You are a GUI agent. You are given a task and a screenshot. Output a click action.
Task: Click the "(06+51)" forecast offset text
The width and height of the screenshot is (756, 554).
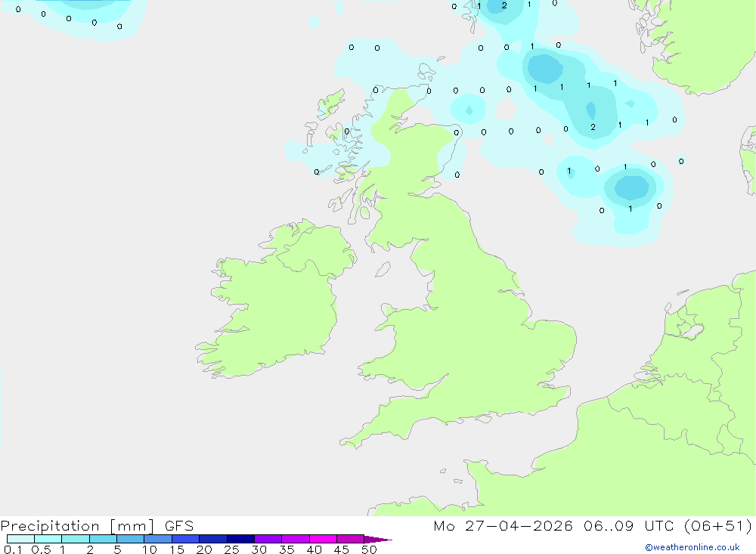(x=718, y=525)
